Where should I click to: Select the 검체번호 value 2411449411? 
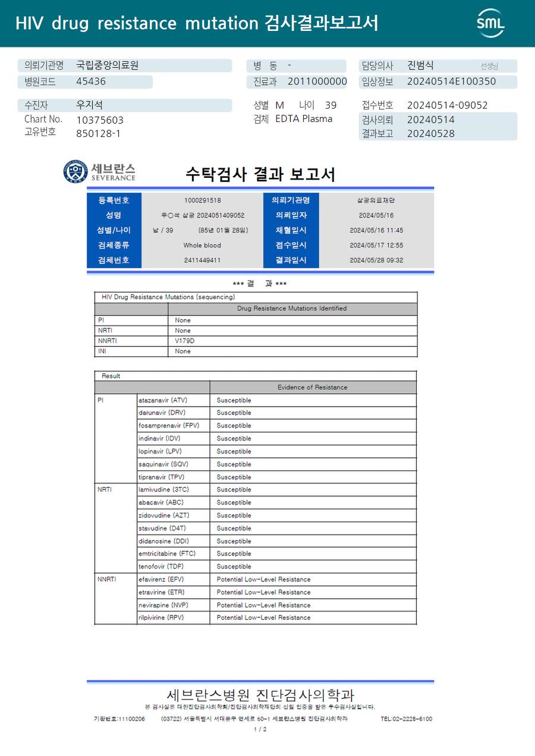[x=202, y=261]
